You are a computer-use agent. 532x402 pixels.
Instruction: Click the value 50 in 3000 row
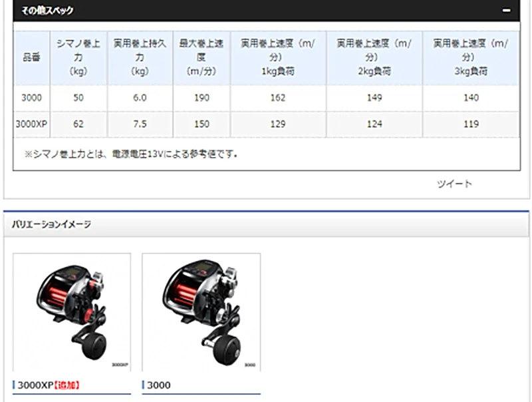pyautogui.click(x=78, y=98)
